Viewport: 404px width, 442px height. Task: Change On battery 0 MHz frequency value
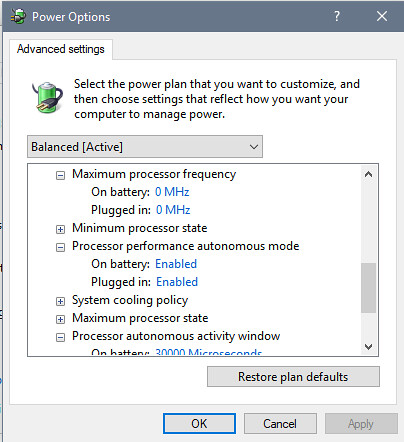(x=172, y=192)
